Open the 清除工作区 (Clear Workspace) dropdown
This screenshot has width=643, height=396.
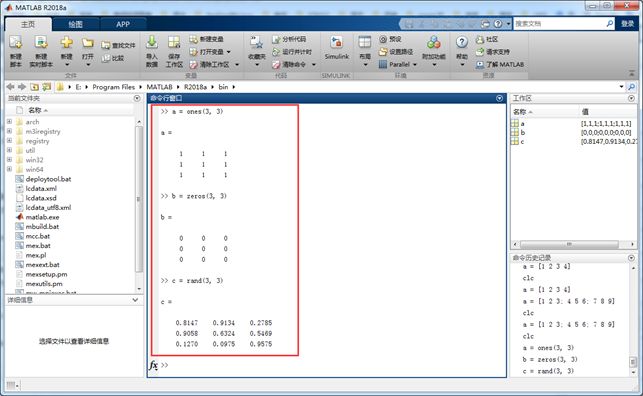[237, 65]
